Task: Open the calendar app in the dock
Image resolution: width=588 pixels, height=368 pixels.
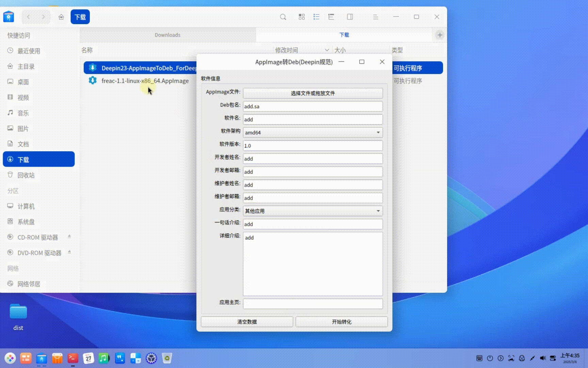Action: point(88,358)
